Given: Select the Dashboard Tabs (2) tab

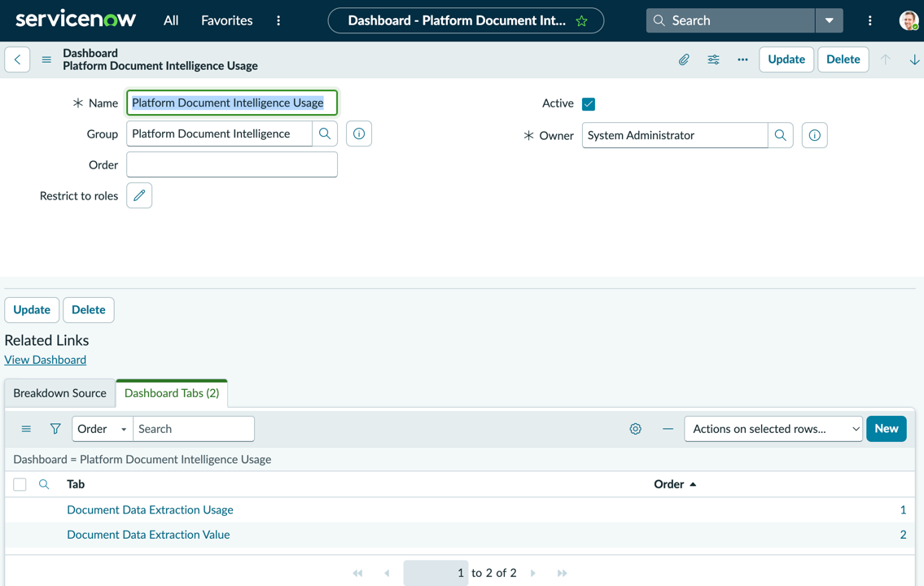Looking at the screenshot, I should point(172,393).
